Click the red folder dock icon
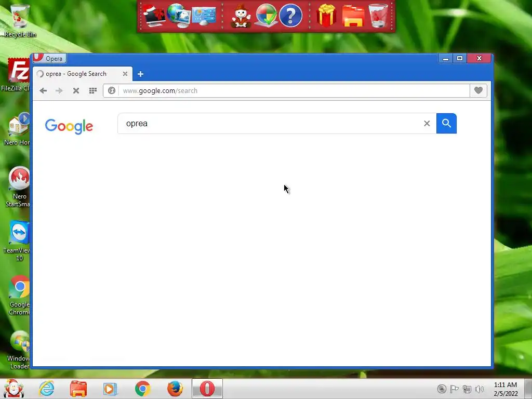 coord(353,16)
